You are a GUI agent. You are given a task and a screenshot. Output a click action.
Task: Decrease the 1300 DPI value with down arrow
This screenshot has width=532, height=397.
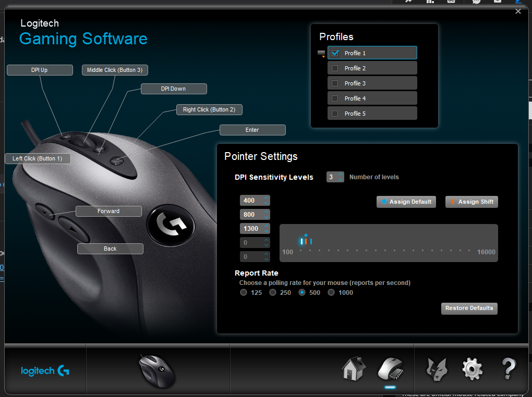coord(267,231)
